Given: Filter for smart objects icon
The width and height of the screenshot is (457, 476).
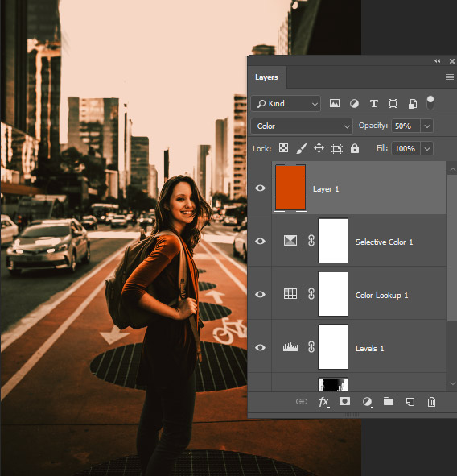Looking at the screenshot, I should [x=413, y=104].
